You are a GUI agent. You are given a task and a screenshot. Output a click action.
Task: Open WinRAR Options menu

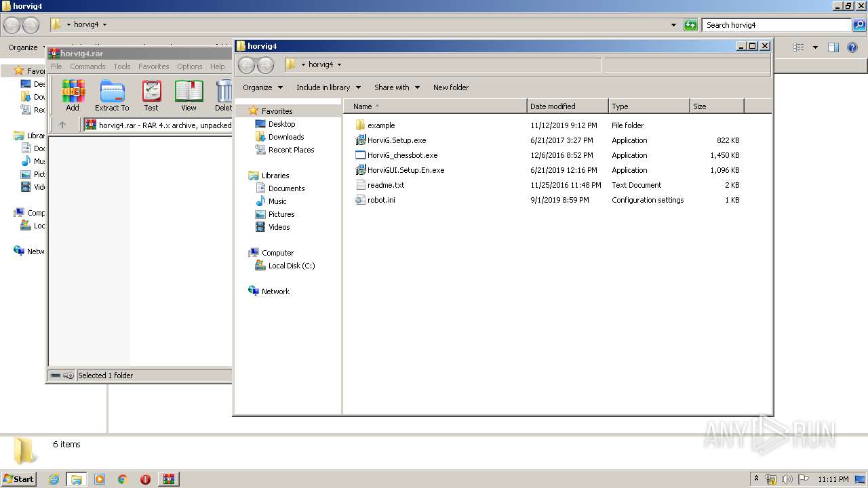pos(190,66)
